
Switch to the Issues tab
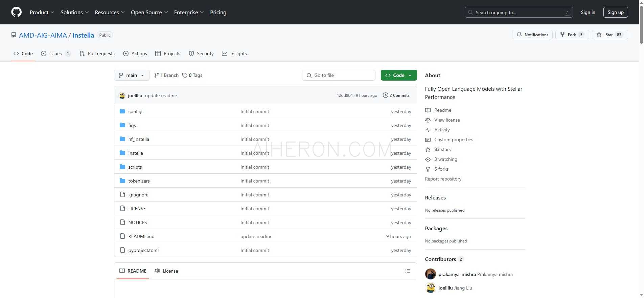(55, 54)
